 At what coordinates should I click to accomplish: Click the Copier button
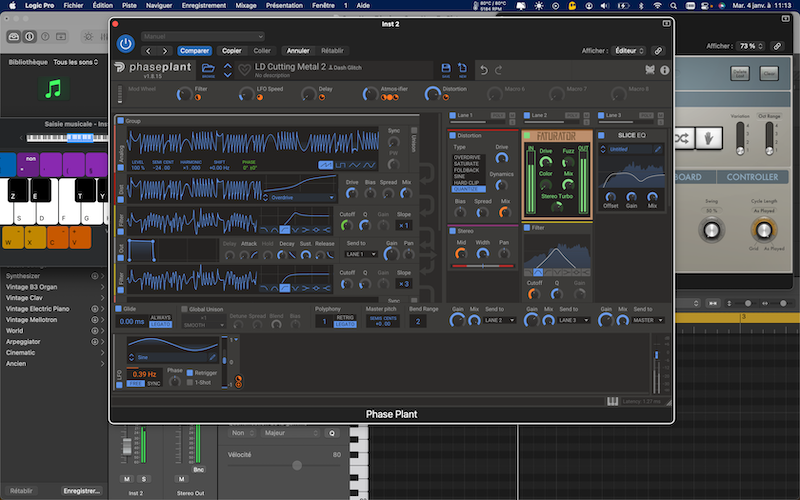(231, 51)
